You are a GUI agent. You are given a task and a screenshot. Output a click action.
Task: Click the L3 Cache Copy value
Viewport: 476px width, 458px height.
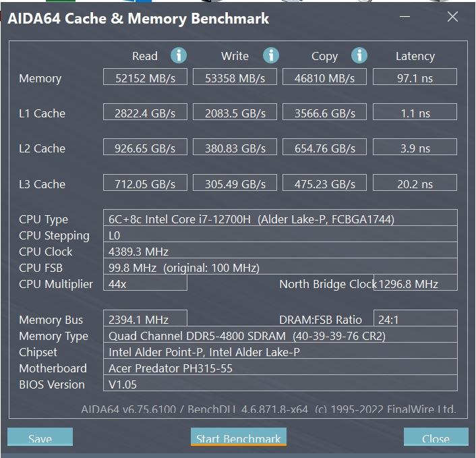click(x=324, y=183)
